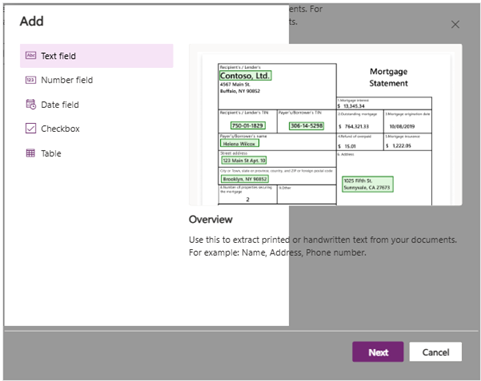Click the 'Mortgage Statement' title in the preview
The height and width of the screenshot is (381, 481).
pyautogui.click(x=388, y=77)
